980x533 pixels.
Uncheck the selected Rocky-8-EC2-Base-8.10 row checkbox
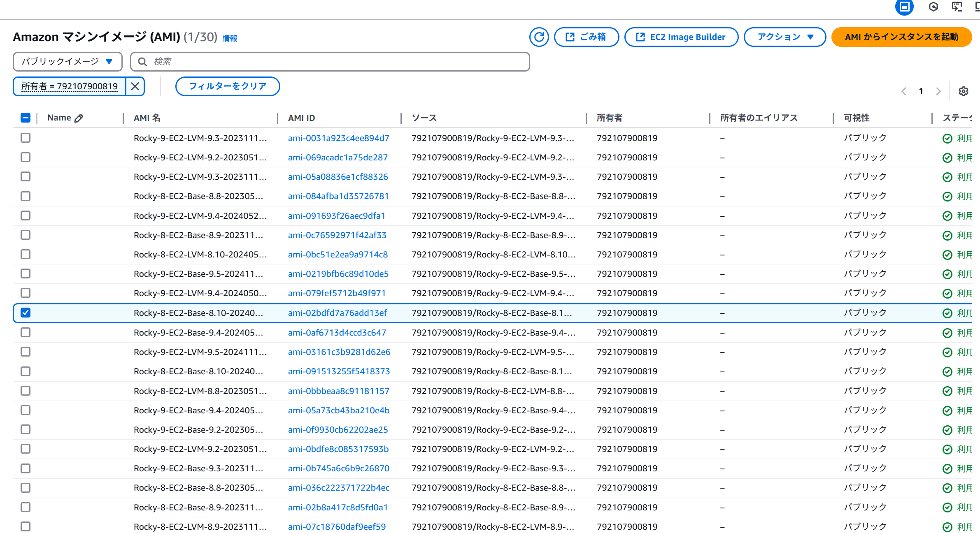click(x=26, y=313)
